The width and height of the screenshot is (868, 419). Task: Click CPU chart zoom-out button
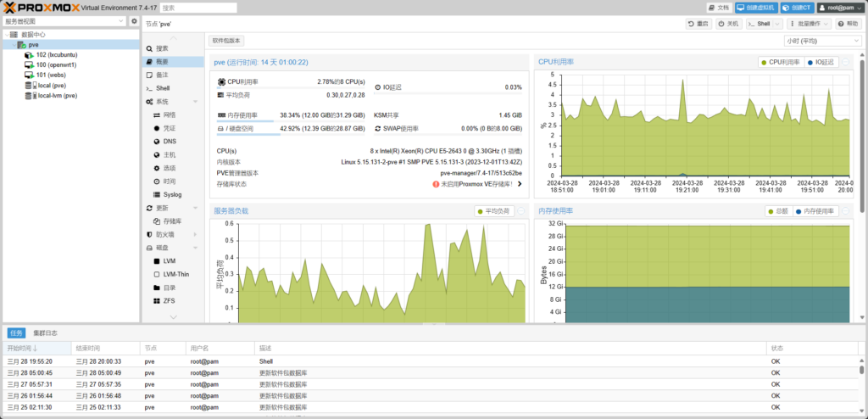pos(846,62)
